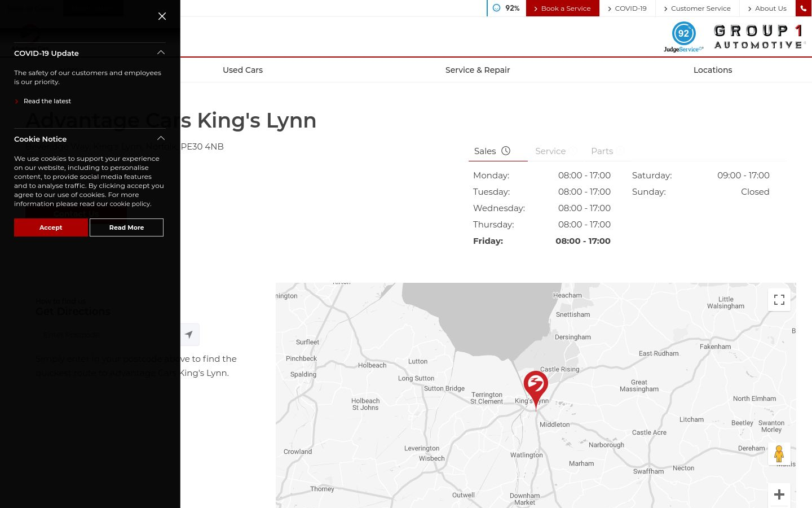Screen dimensions: 812x508
Task: Open Service & Repair navigation item
Action: pyautogui.click(x=478, y=70)
